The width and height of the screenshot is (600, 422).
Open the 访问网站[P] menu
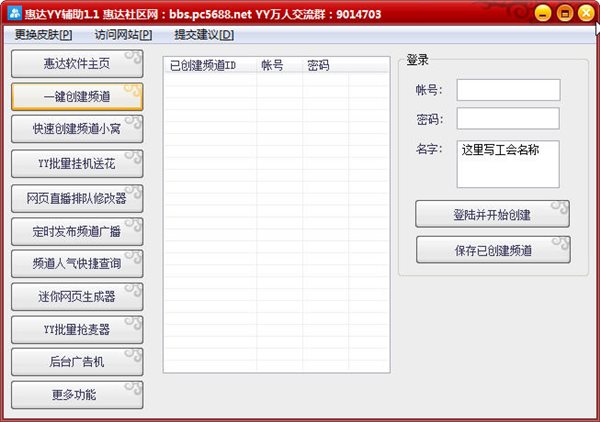pos(123,35)
